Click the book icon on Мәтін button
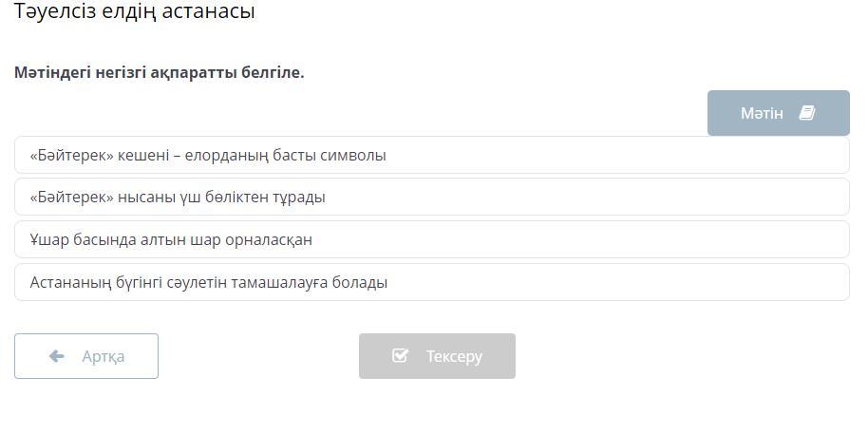This screenshot has width=868, height=434. click(x=807, y=113)
